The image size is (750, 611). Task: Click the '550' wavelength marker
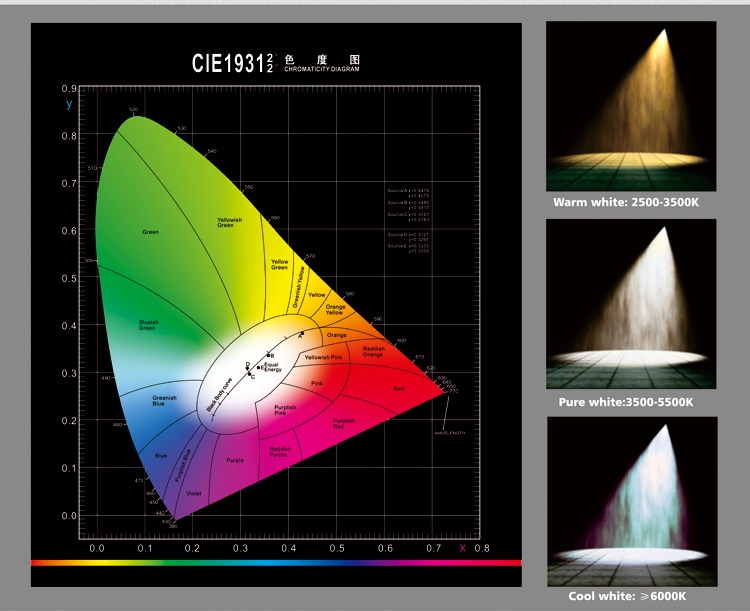coord(249,187)
